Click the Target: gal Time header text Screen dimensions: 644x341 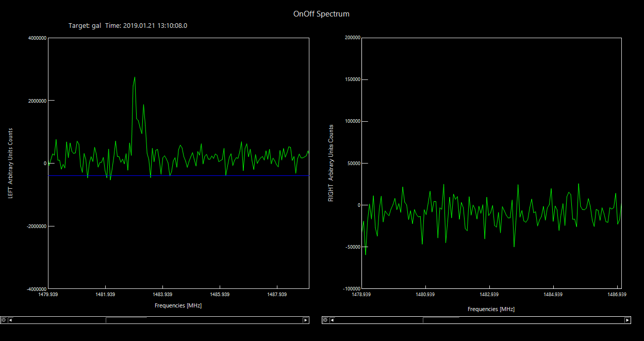(x=128, y=25)
